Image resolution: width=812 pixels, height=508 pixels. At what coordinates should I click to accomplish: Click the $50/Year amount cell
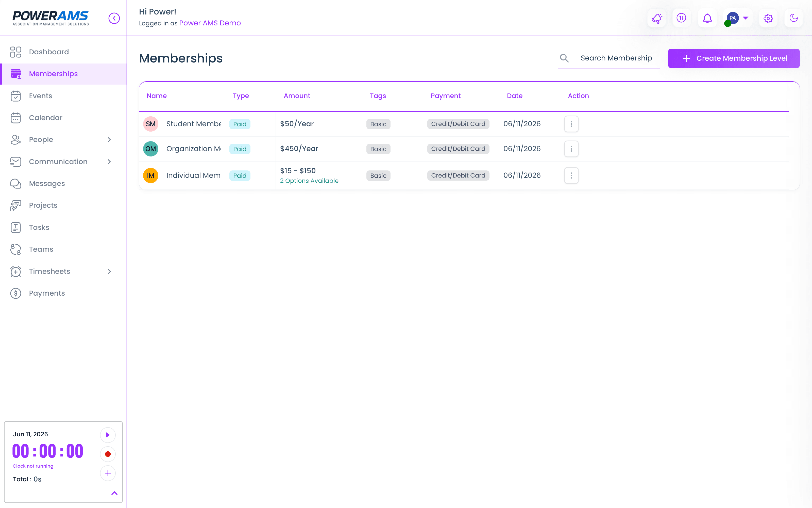pos(297,124)
